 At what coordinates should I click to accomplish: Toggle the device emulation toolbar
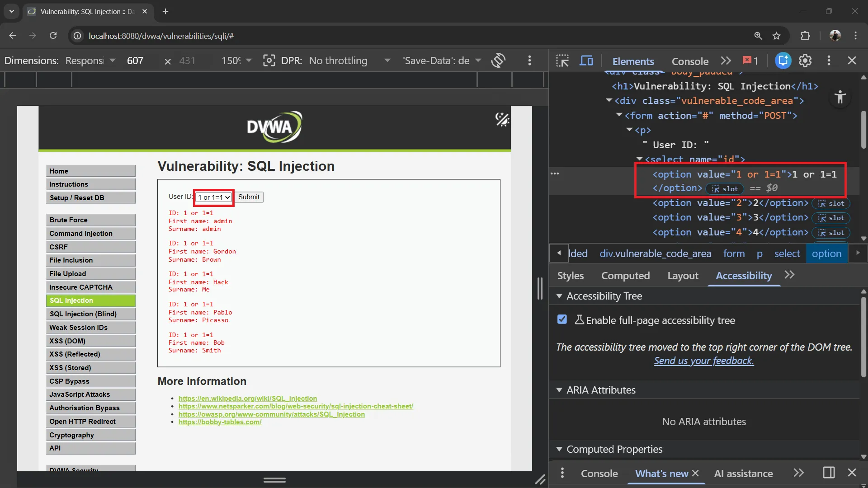tap(587, 60)
